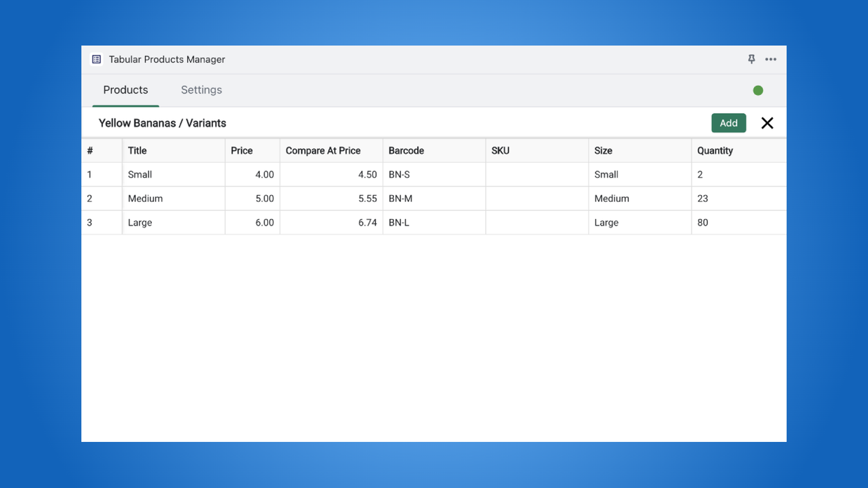868x488 pixels.
Task: Click the Yellow Bananas / Variants heading
Action: pos(162,123)
